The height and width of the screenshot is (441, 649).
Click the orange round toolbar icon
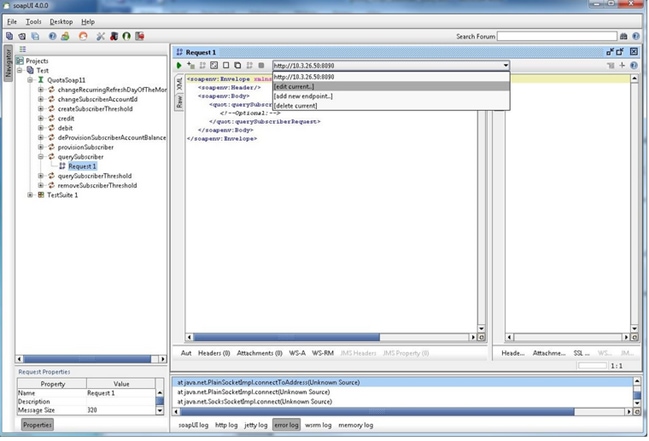point(83,36)
